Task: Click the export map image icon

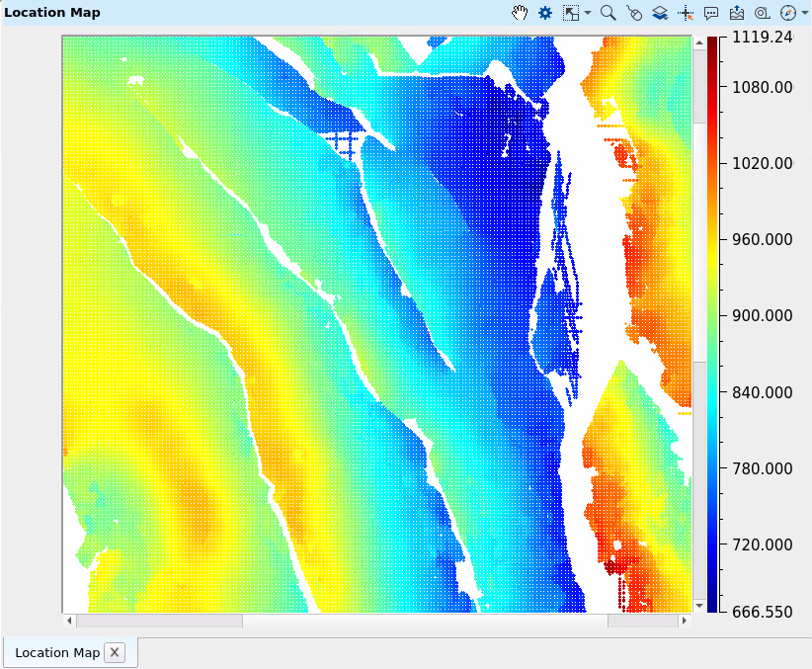Action: point(737,13)
